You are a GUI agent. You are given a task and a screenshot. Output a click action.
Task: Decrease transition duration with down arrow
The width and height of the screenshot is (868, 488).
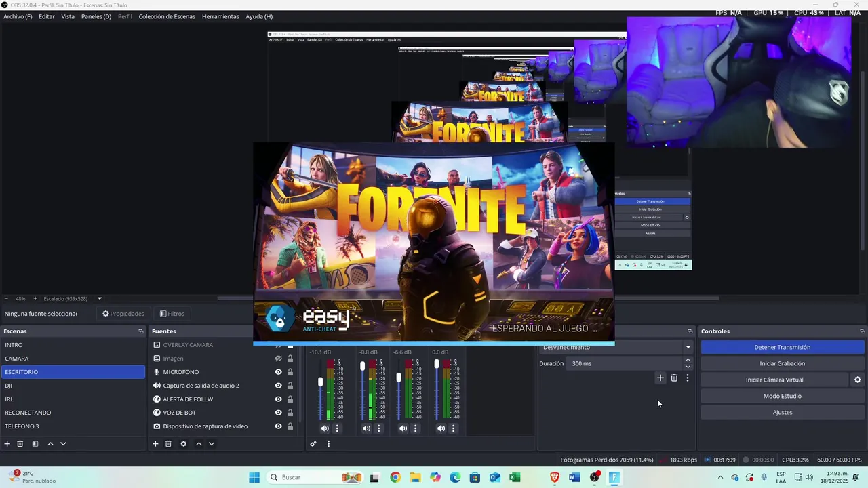[688, 367]
